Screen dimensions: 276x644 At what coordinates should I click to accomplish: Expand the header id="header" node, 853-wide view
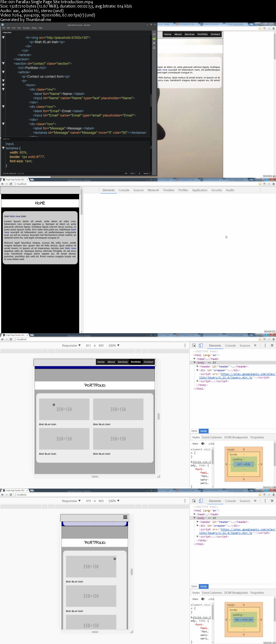point(198,366)
